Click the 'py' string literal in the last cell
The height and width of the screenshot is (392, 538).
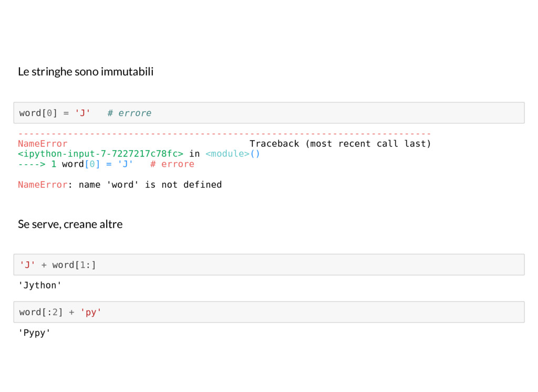tap(91, 312)
